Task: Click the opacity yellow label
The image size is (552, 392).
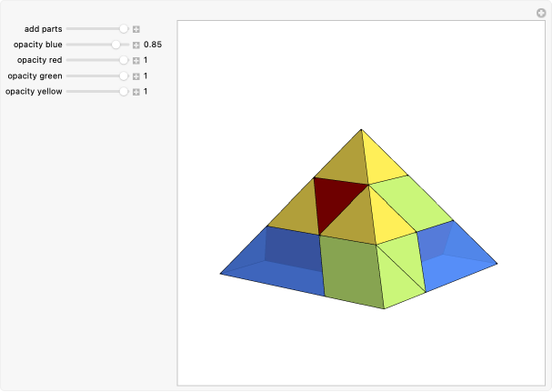Action: coord(34,92)
